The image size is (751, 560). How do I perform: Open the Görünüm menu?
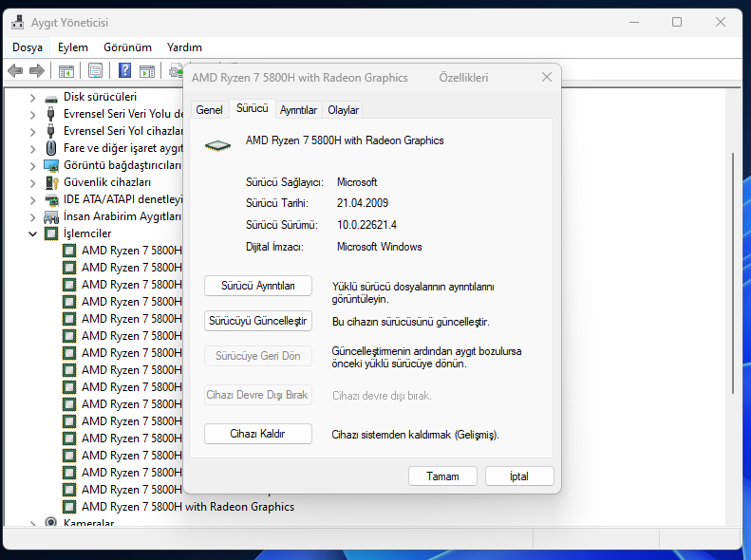coord(127,47)
